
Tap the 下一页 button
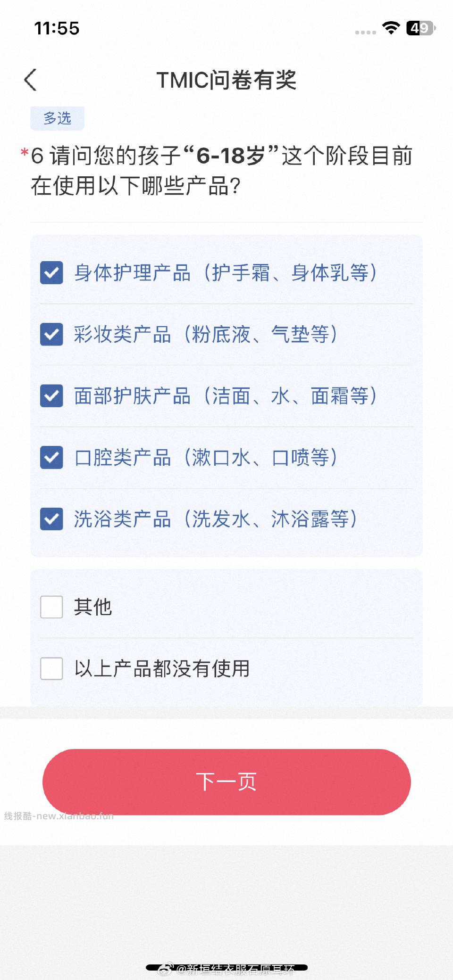[226, 781]
